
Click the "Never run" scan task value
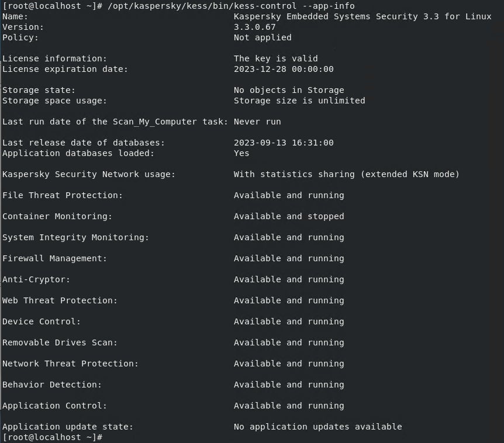(x=257, y=122)
